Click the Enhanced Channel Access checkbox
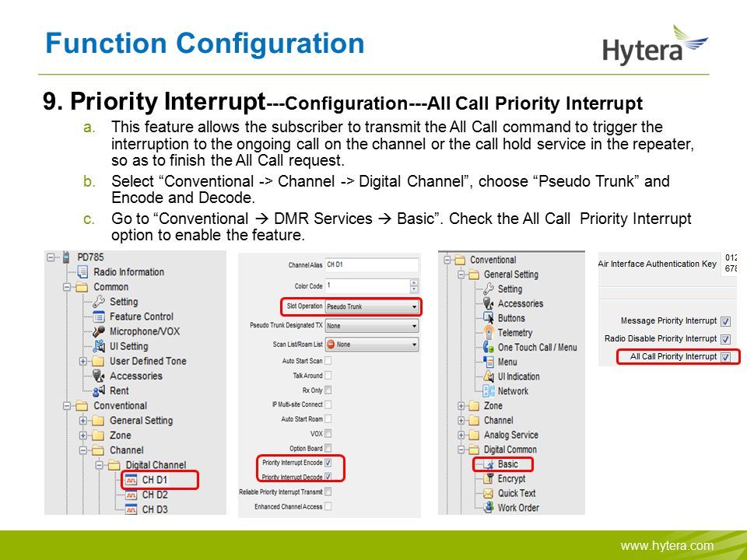The height and width of the screenshot is (560, 747). 328,506
